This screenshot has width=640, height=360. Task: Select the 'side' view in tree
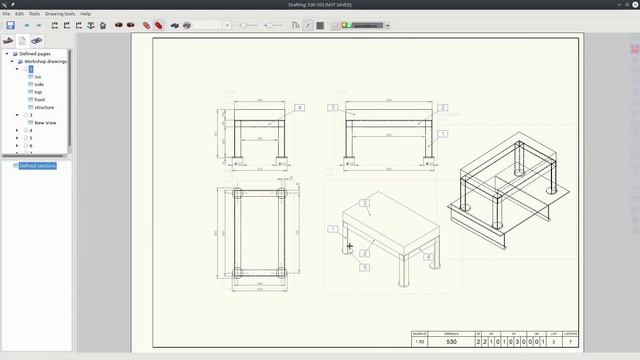click(39, 84)
